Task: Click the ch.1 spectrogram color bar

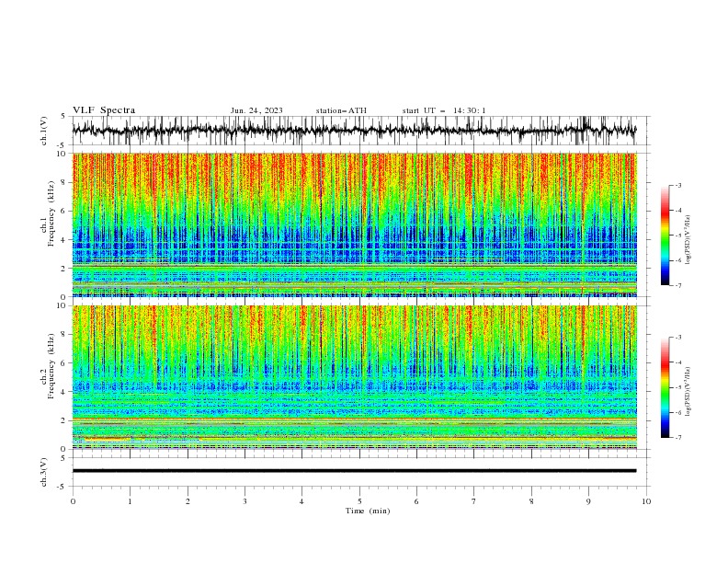Action: 665,236
